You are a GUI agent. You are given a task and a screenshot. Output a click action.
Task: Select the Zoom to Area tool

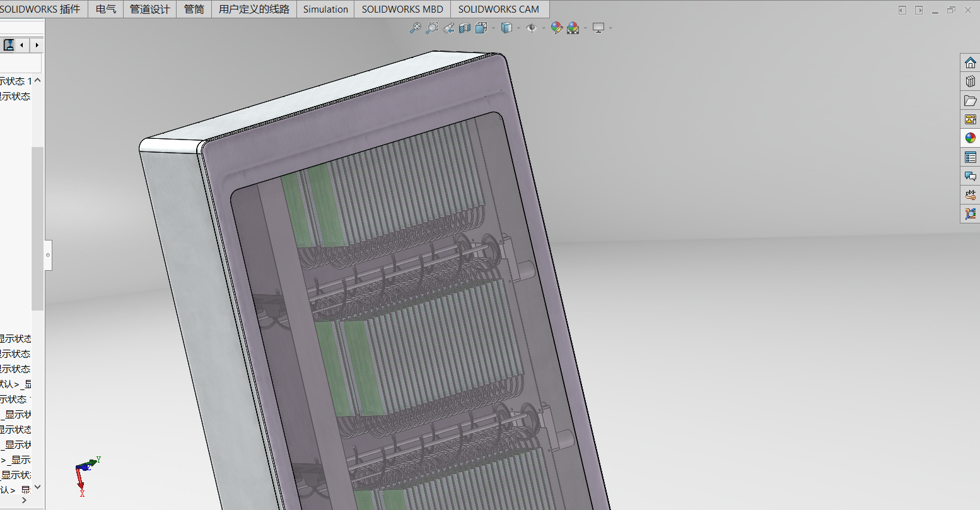pos(432,28)
